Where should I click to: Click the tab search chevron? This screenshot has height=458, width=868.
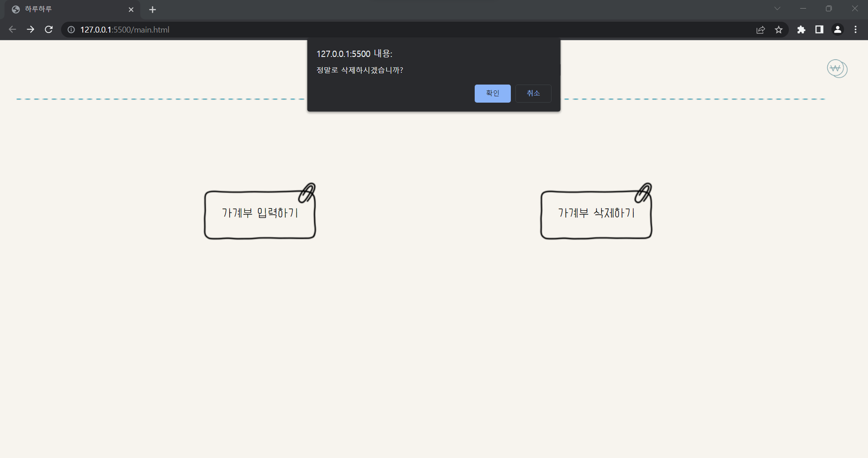777,9
